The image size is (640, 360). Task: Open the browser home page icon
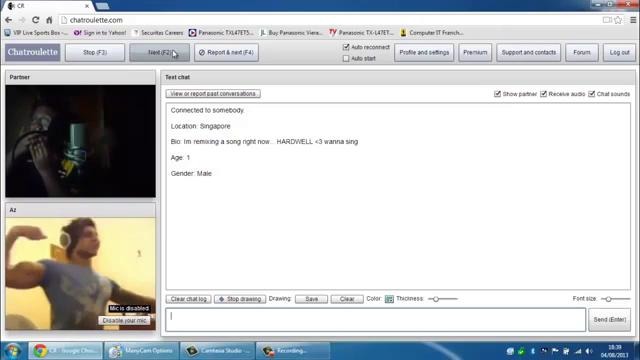pos(49,20)
